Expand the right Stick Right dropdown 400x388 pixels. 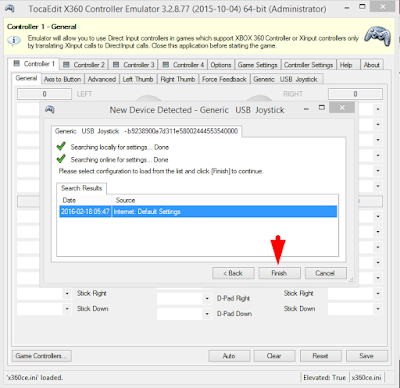378,294
